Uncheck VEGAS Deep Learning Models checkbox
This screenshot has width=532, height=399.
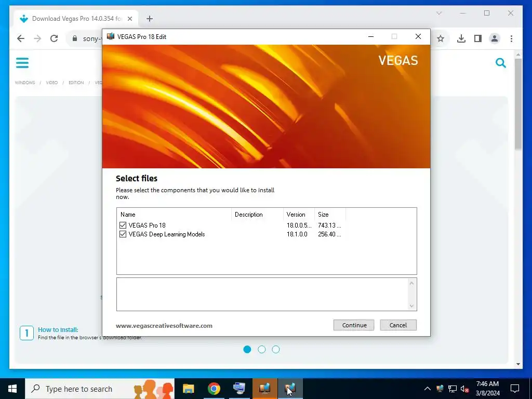pyautogui.click(x=123, y=234)
